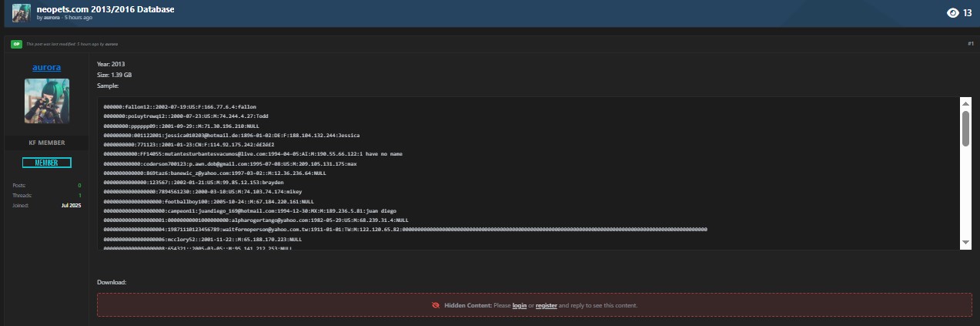
Task: Click the sample box scrollbar thumb
Action: pyautogui.click(x=965, y=128)
